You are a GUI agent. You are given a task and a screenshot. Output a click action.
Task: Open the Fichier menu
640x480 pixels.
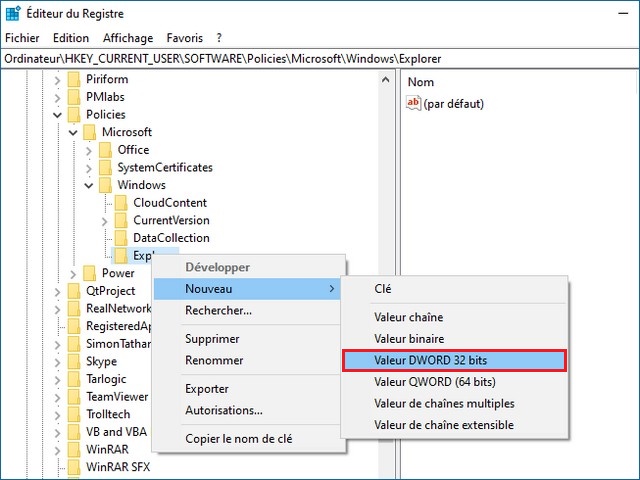pos(22,38)
